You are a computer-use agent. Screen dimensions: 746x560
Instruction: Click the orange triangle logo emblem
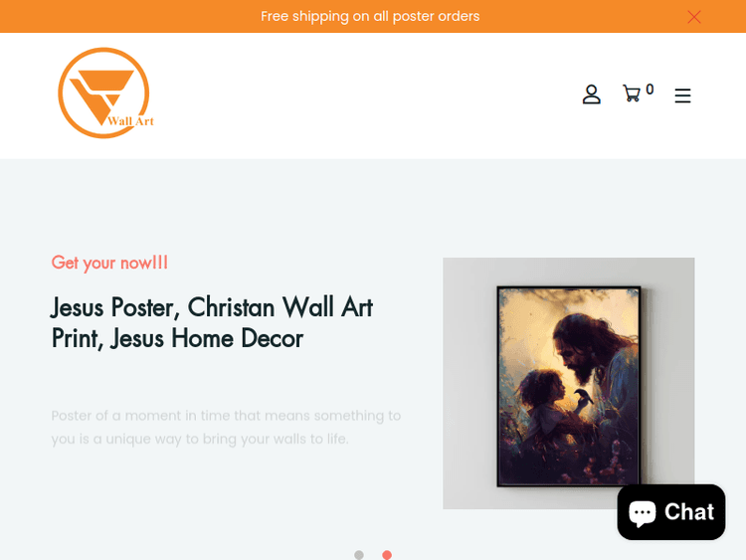coord(102,95)
